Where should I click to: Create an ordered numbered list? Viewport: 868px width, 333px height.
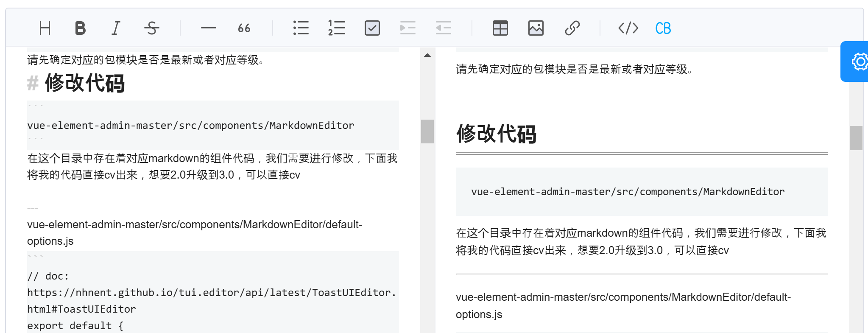pos(337,28)
